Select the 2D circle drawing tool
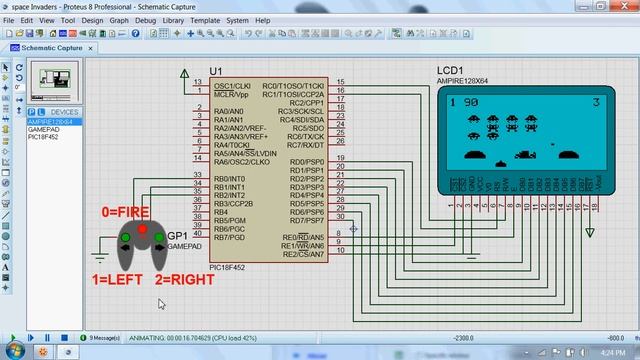The image size is (640, 360). click(6, 236)
